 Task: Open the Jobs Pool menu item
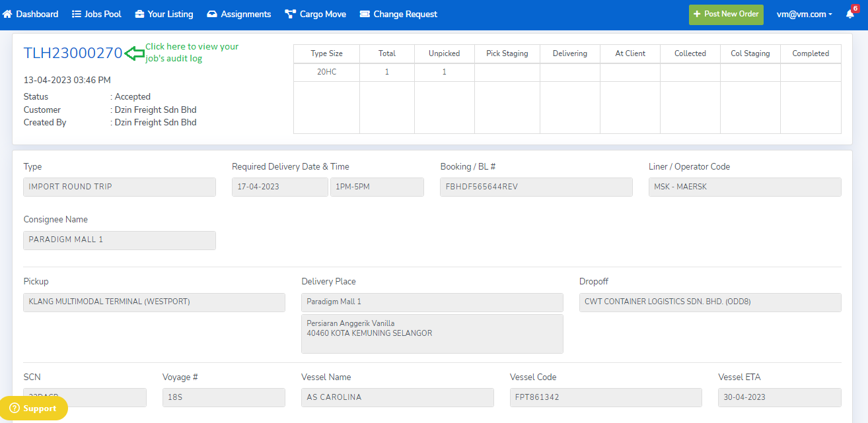(96, 14)
